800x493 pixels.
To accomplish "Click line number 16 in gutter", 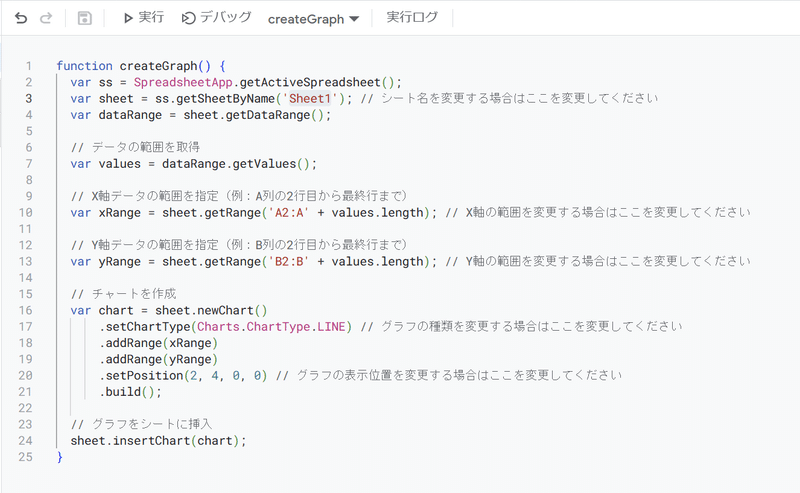I will click(x=26, y=310).
